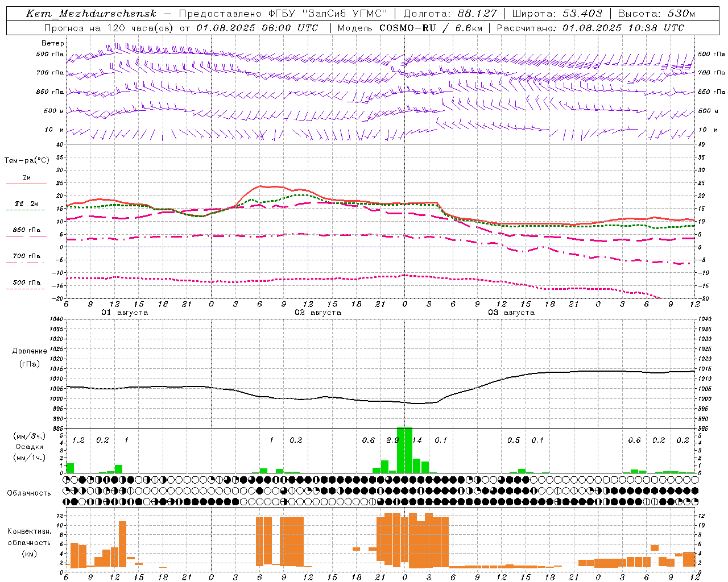Screen dimensions: 728x582
Task: Click the '03 августа' date label
Action: point(511,313)
